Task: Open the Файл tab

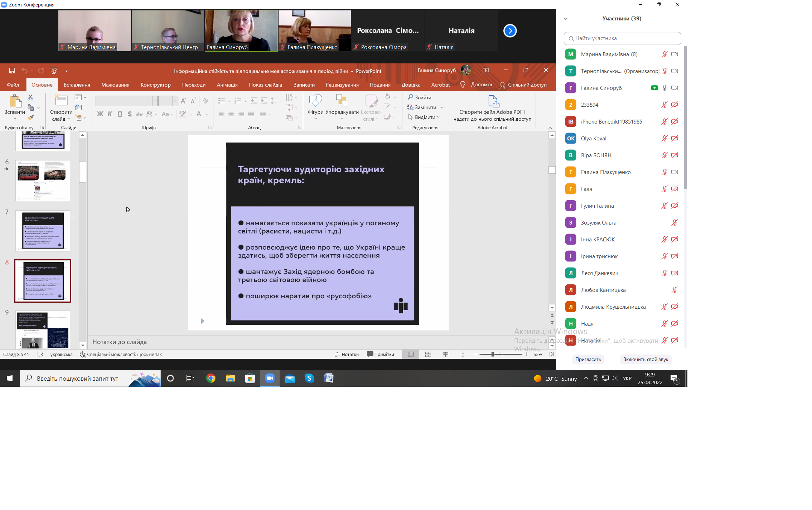Action: pyautogui.click(x=13, y=85)
